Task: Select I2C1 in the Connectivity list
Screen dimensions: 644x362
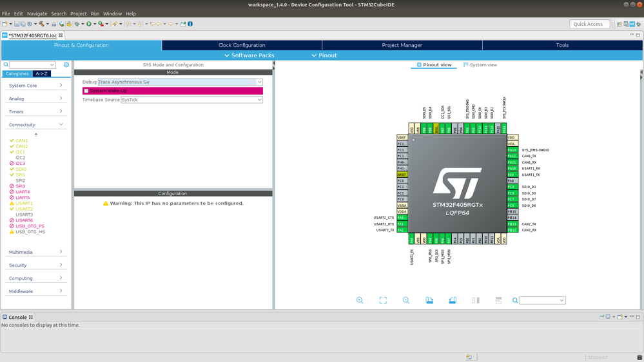Action: [x=20, y=152]
